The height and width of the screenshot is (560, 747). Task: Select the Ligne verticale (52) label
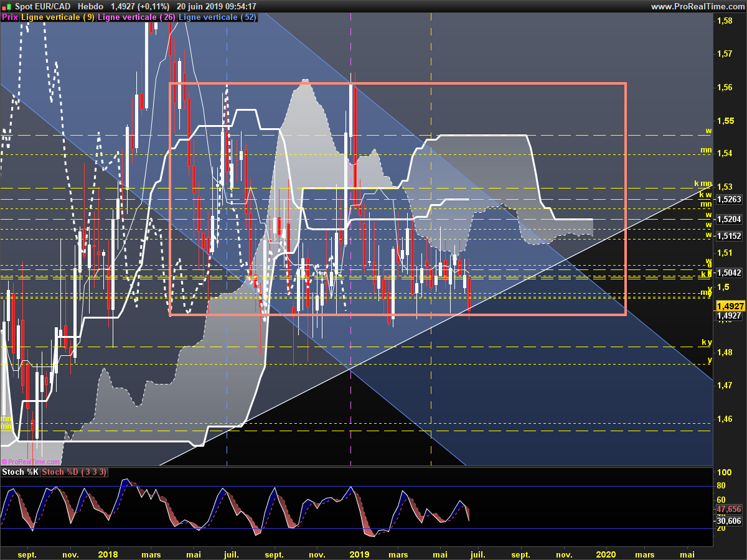tap(218, 17)
